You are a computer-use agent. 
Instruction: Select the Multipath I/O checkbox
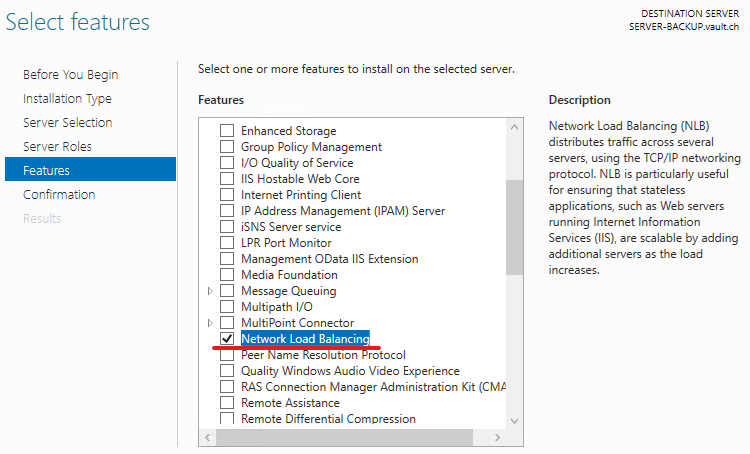227,307
